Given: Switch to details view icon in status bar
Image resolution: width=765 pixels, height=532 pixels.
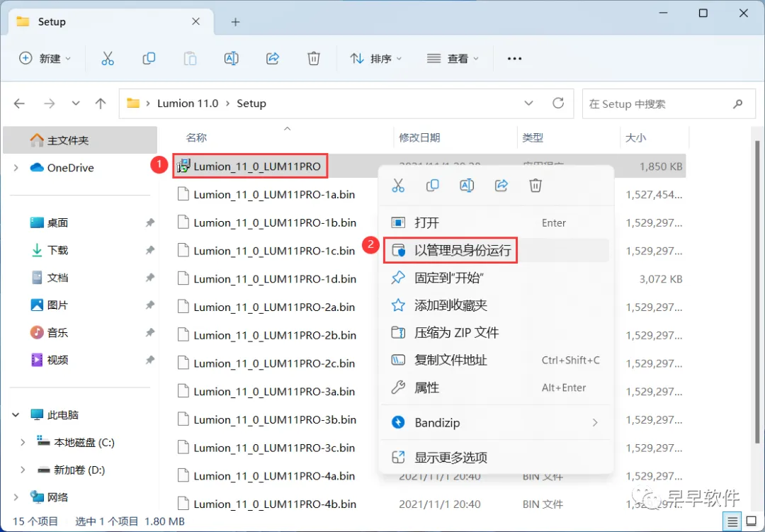Looking at the screenshot, I should tap(732, 521).
